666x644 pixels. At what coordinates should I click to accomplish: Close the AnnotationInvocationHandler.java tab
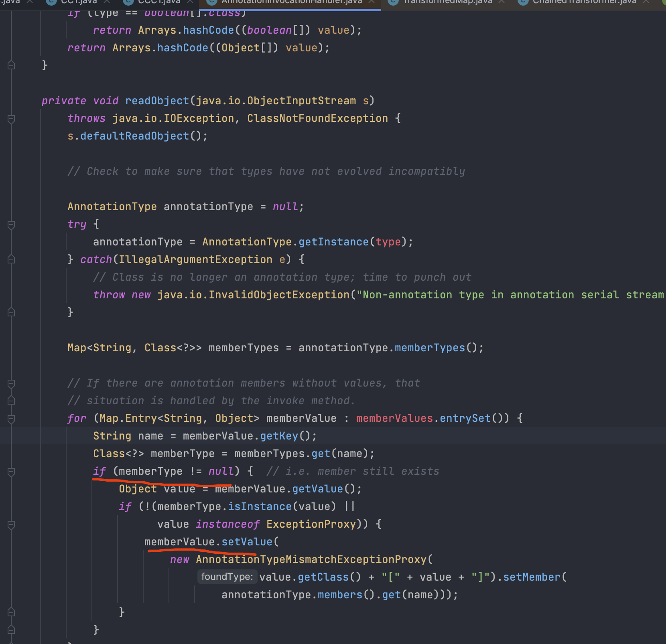(x=372, y=2)
